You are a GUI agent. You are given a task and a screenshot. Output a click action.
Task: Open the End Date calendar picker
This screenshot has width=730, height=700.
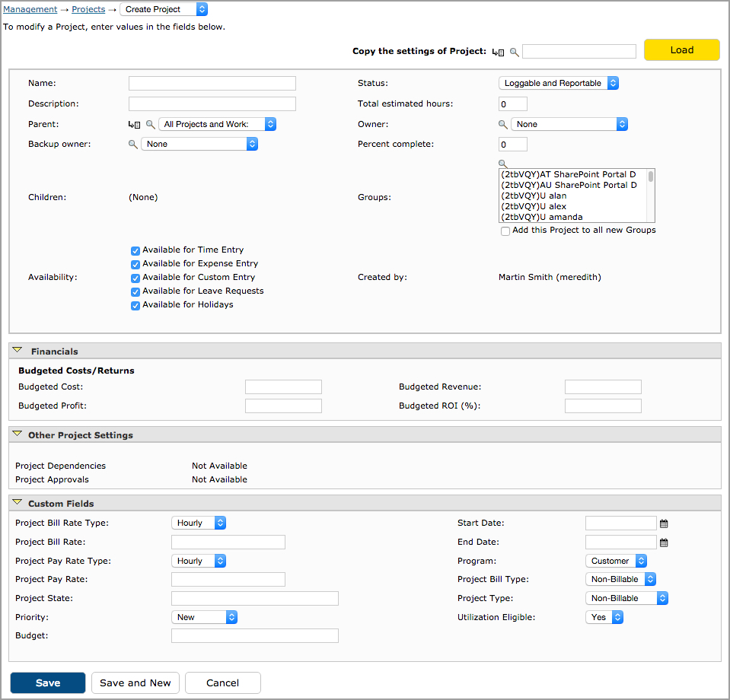tap(664, 542)
